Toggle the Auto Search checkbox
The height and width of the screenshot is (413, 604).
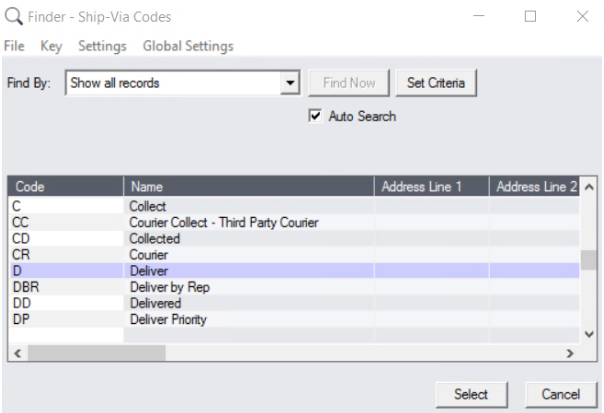(316, 116)
